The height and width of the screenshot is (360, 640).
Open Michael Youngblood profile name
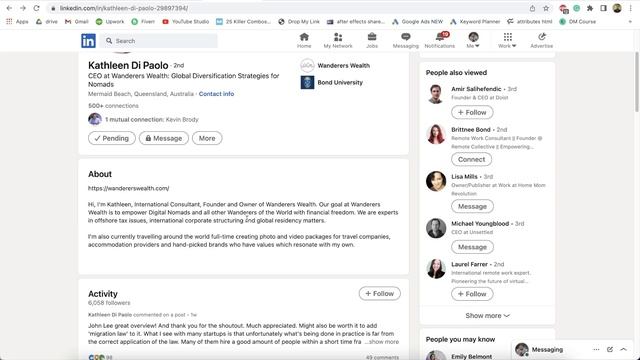[x=480, y=224]
